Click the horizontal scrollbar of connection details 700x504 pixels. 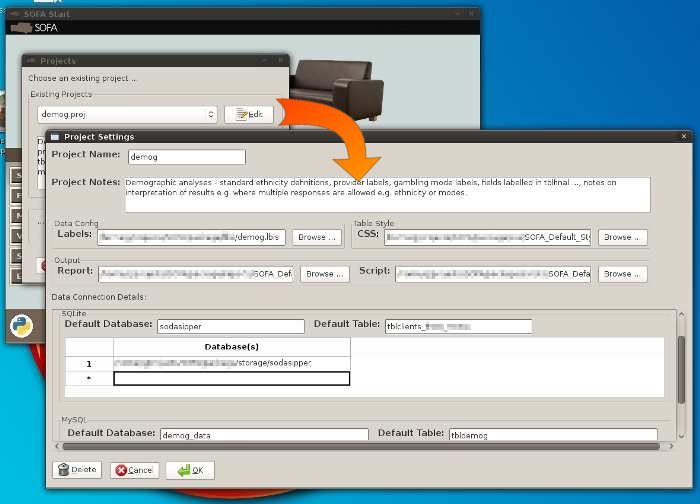(361, 446)
